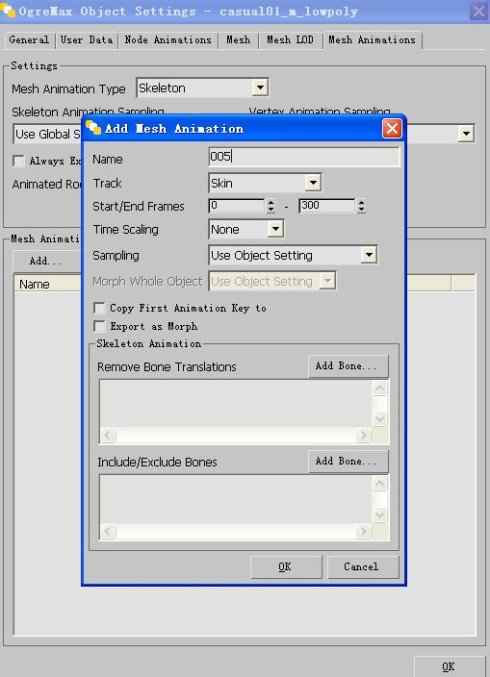
Task: Click Add Bone for Include/Exclude Bones
Action: [x=348, y=462]
